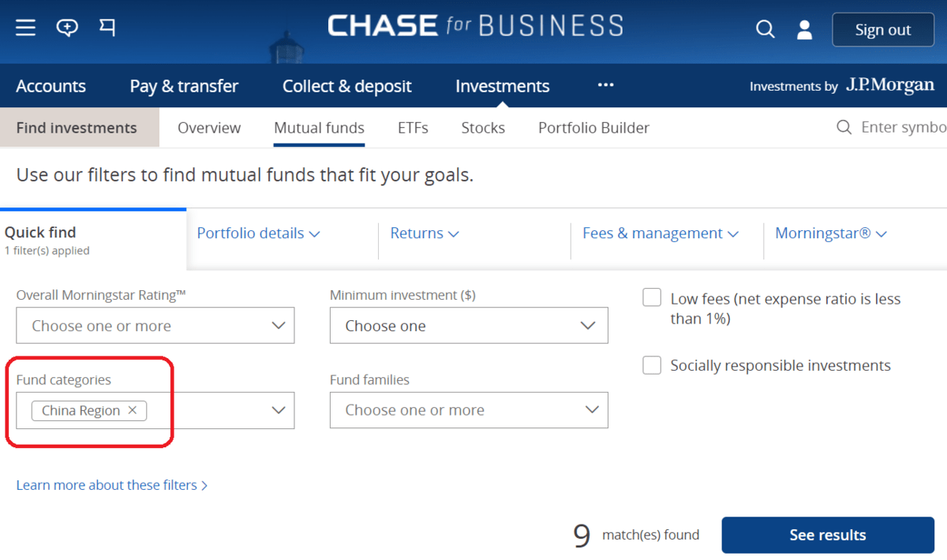This screenshot has height=560, width=947.
Task: Click the J.P.Morgan logo
Action: [x=889, y=85]
